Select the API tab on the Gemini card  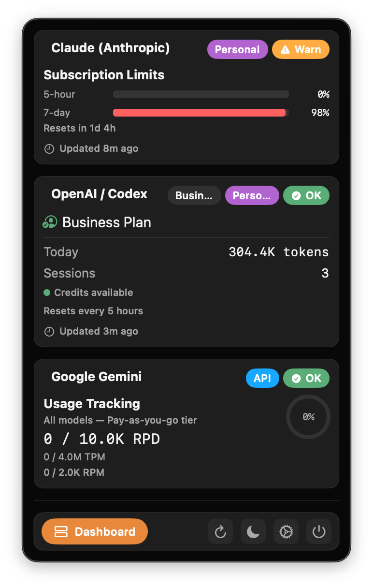pos(262,378)
